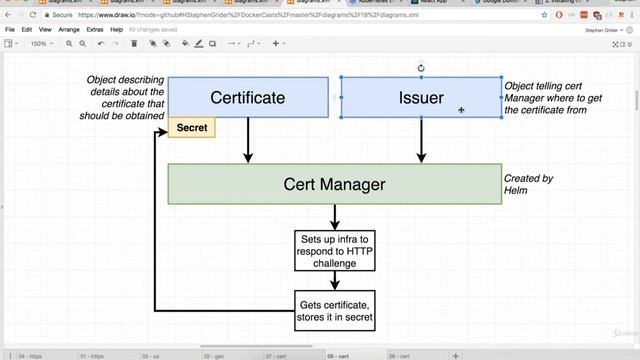Image resolution: width=640 pixels, height=360 pixels.
Task: Open the pages list dots menu
Action: (x=10, y=356)
